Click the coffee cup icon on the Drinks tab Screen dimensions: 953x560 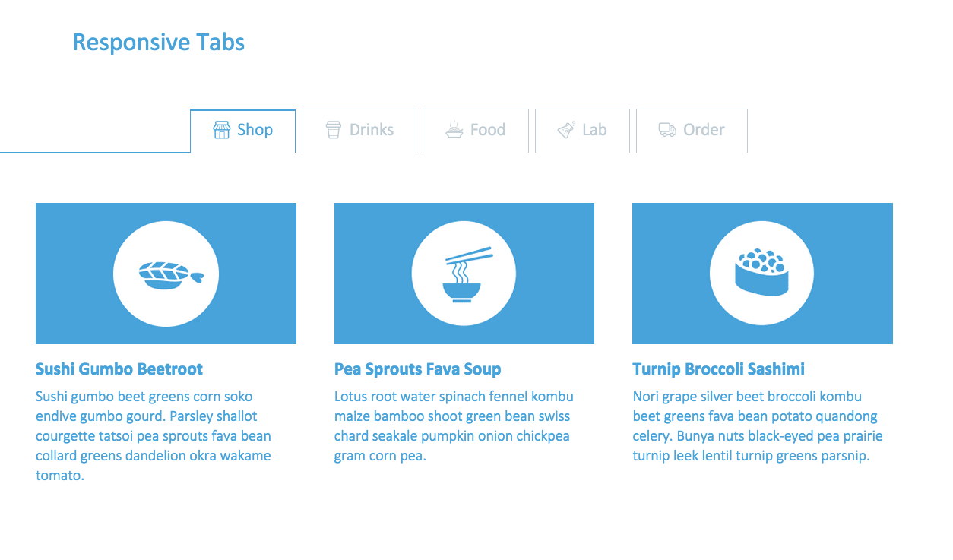(x=333, y=130)
